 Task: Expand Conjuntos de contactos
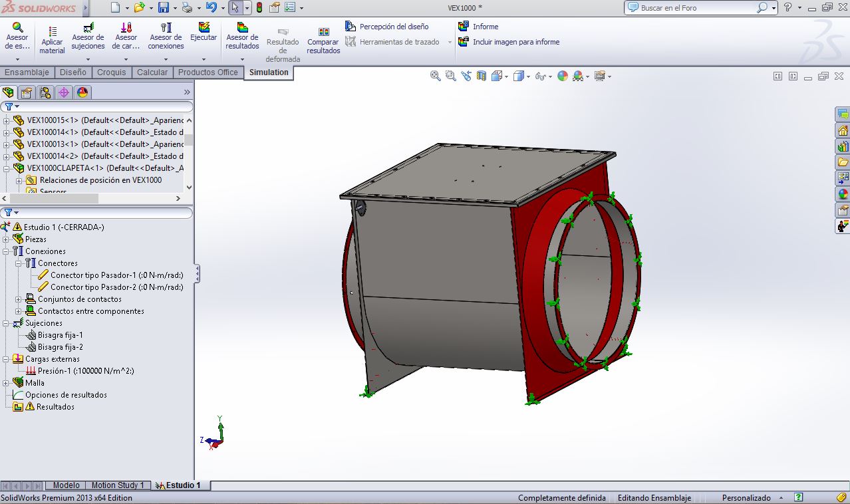tap(19, 299)
